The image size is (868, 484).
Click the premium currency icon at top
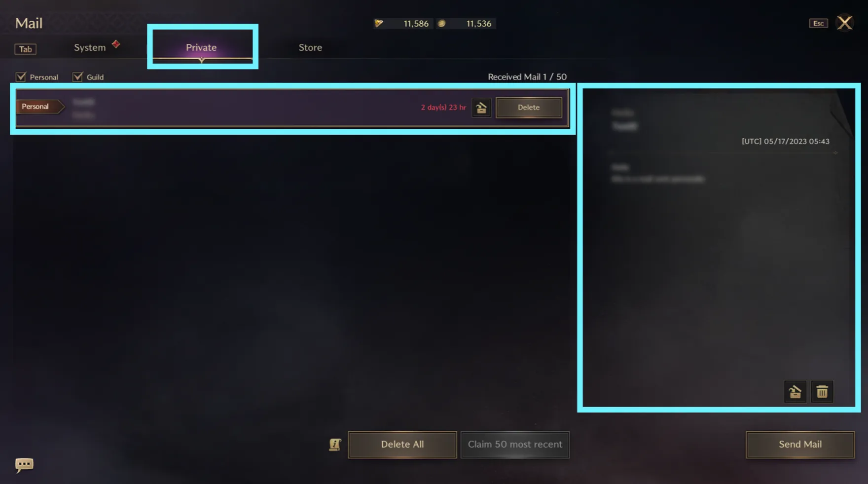click(379, 23)
